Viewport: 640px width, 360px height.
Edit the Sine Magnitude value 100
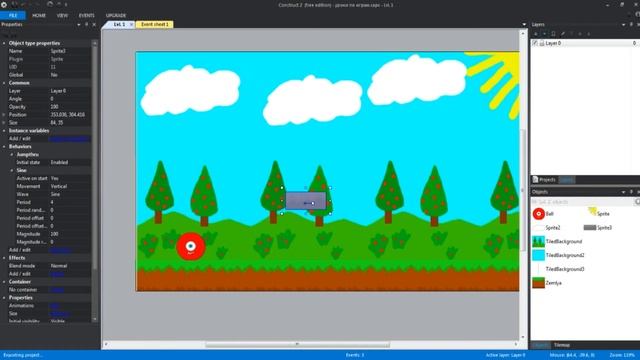[69, 234]
